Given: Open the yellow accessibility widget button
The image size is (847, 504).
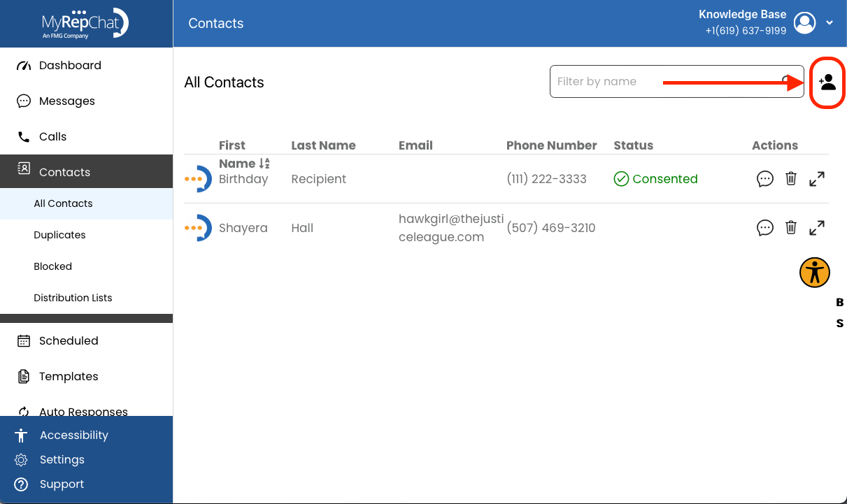Looking at the screenshot, I should (x=815, y=273).
